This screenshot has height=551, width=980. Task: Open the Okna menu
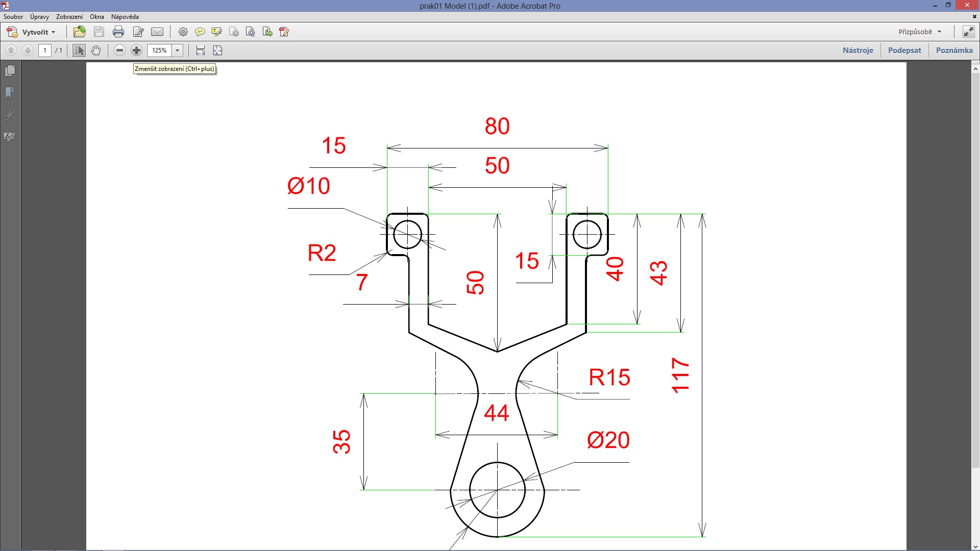click(x=97, y=16)
